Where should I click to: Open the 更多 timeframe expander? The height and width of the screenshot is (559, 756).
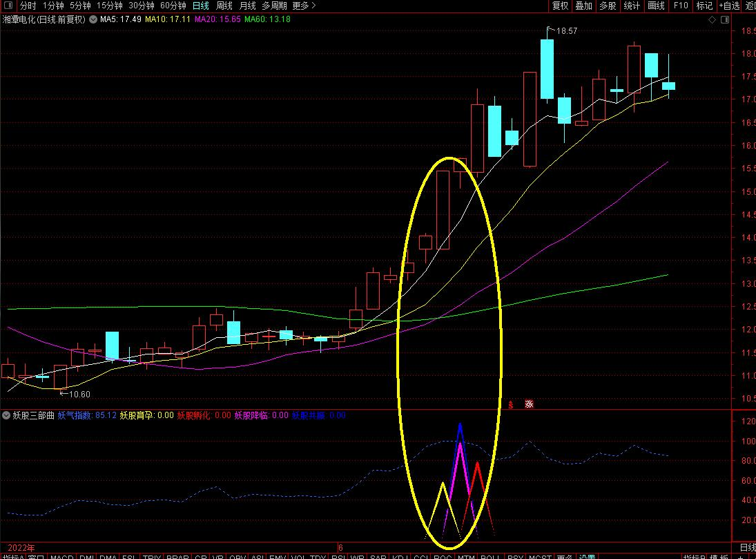click(304, 6)
